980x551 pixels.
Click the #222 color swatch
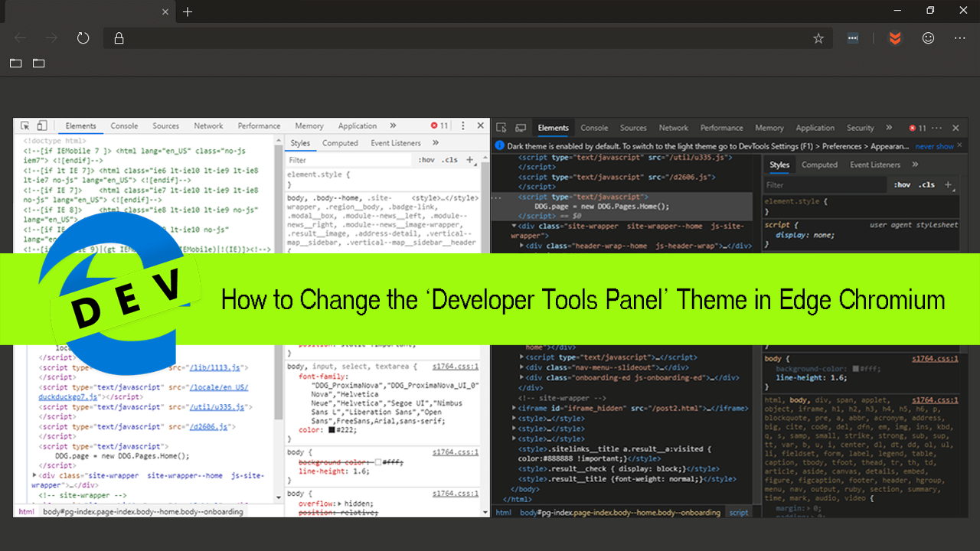pos(332,430)
